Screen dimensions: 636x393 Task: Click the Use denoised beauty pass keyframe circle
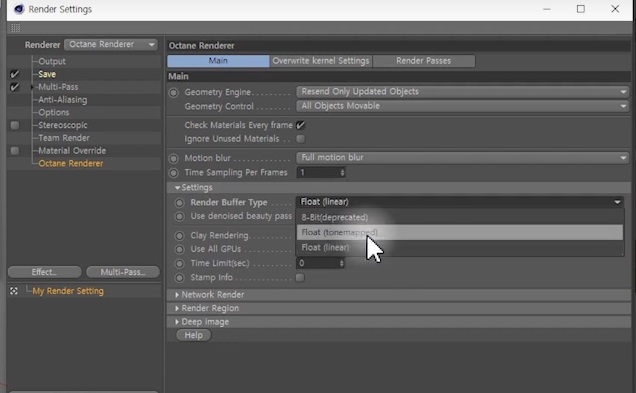[179, 216]
